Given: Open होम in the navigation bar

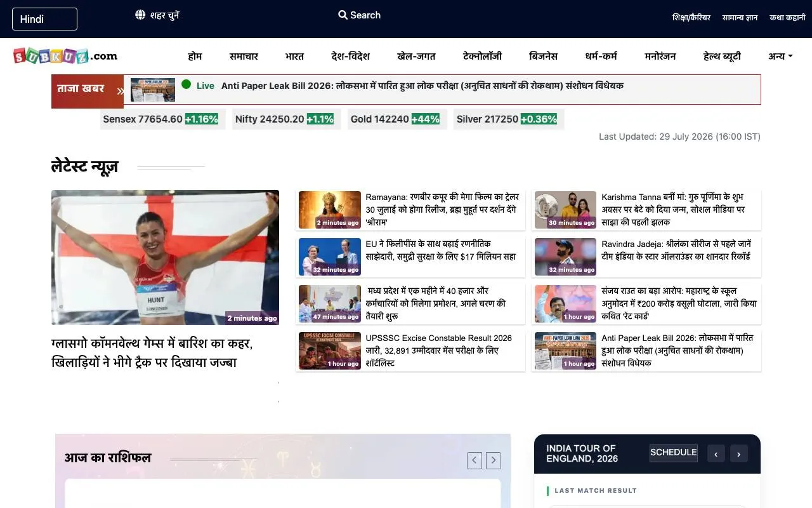Looking at the screenshot, I should (195, 56).
